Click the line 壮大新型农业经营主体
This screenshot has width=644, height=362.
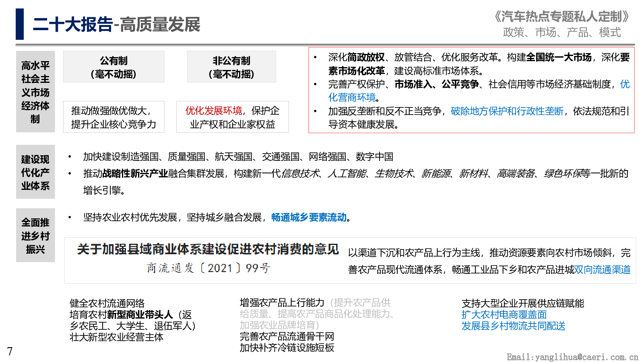117,337
